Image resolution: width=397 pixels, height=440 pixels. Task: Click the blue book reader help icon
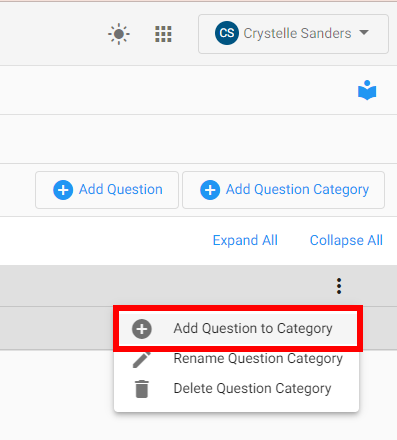367,90
